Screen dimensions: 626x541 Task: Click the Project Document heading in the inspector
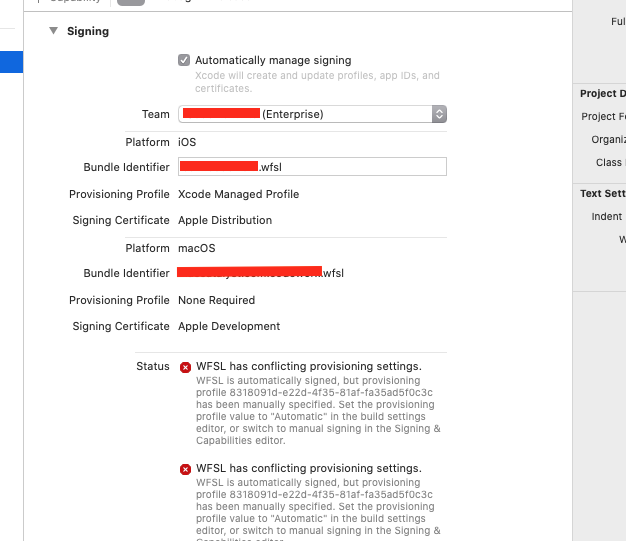603,94
